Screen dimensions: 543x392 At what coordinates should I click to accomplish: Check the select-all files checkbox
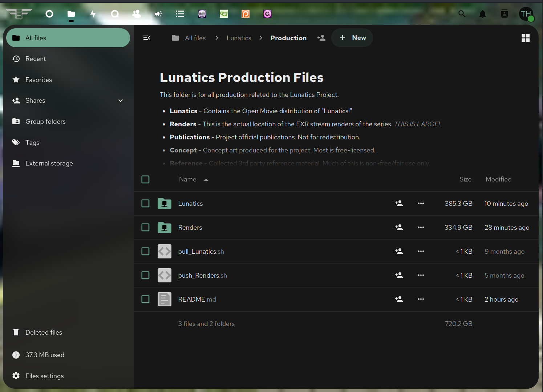pyautogui.click(x=145, y=179)
